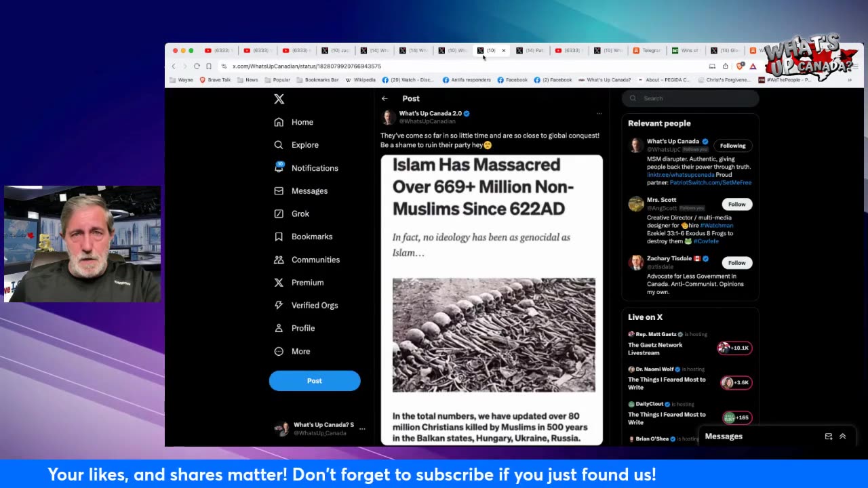This screenshot has width=868, height=488.
Task: Open the (2) Facebook bookmark
Action: pos(553,80)
